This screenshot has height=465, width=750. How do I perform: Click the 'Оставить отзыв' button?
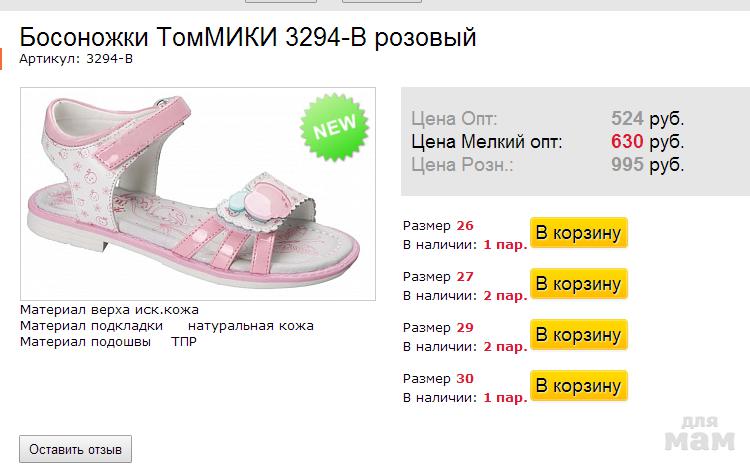click(x=76, y=449)
